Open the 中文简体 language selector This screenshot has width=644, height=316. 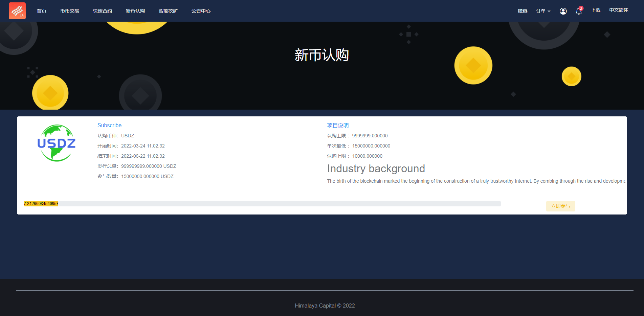tap(618, 10)
